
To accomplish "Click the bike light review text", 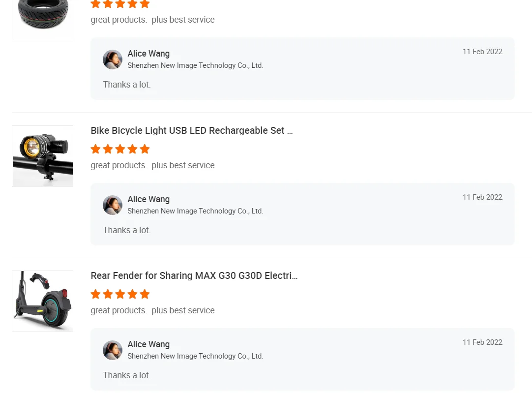I will pyautogui.click(x=152, y=165).
